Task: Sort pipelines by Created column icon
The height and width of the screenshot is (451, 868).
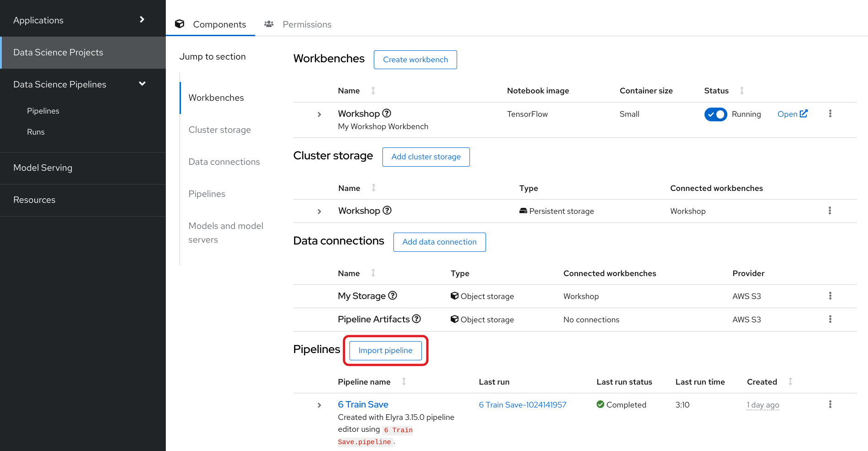Action: (x=791, y=381)
